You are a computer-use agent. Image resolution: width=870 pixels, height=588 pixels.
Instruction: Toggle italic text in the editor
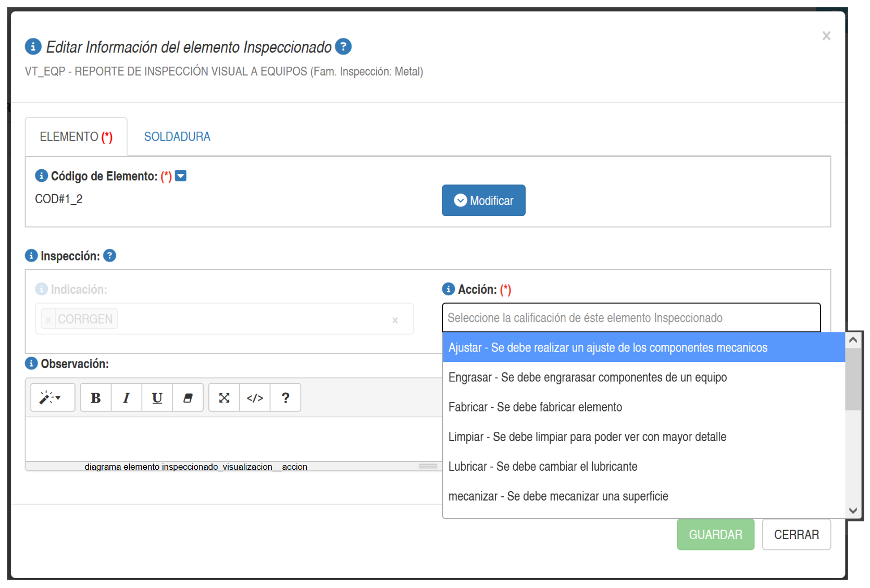point(126,398)
